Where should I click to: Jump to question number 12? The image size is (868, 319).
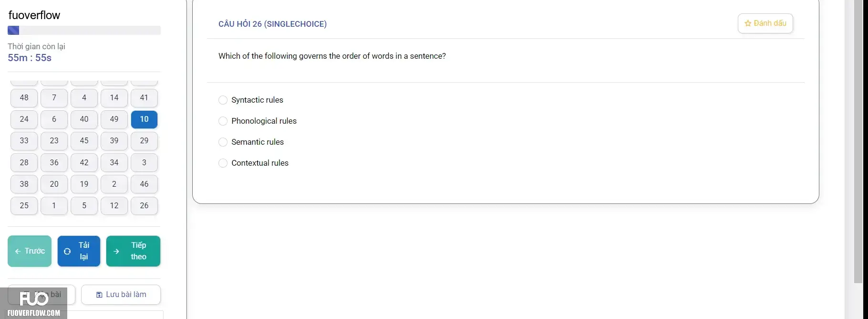coord(114,206)
